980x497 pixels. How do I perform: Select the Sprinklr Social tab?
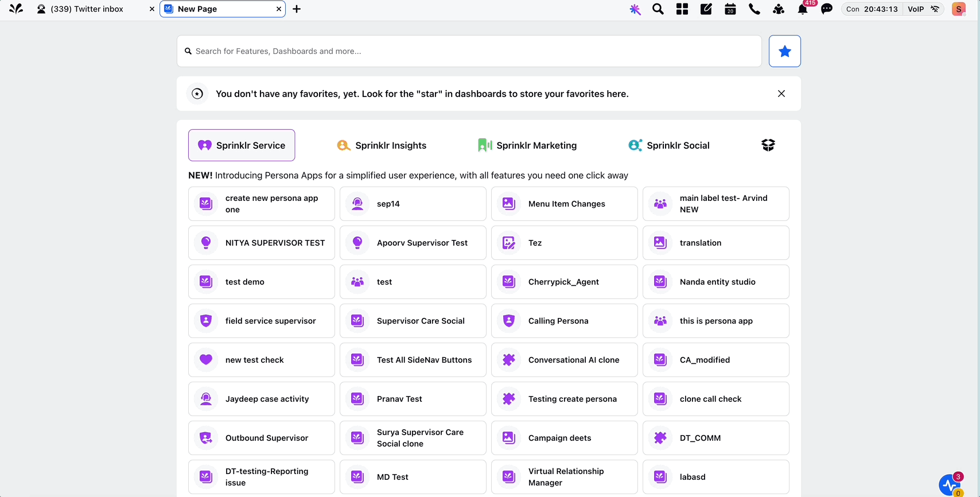[x=669, y=145]
